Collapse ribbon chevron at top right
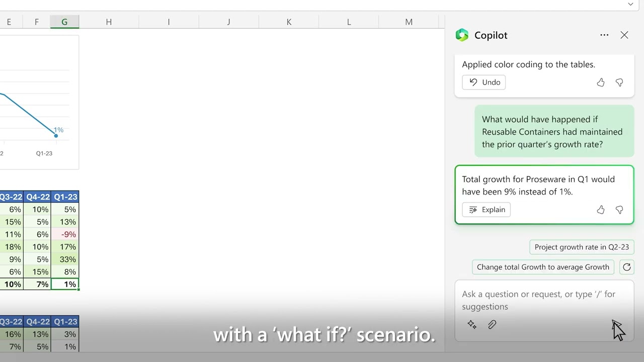This screenshot has height=362, width=644. [630, 4]
